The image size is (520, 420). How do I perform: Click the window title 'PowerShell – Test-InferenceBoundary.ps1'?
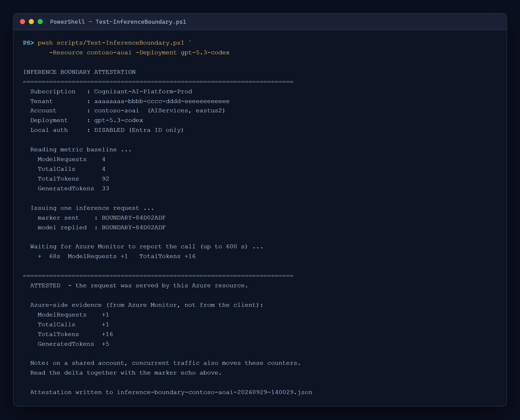tap(118, 22)
